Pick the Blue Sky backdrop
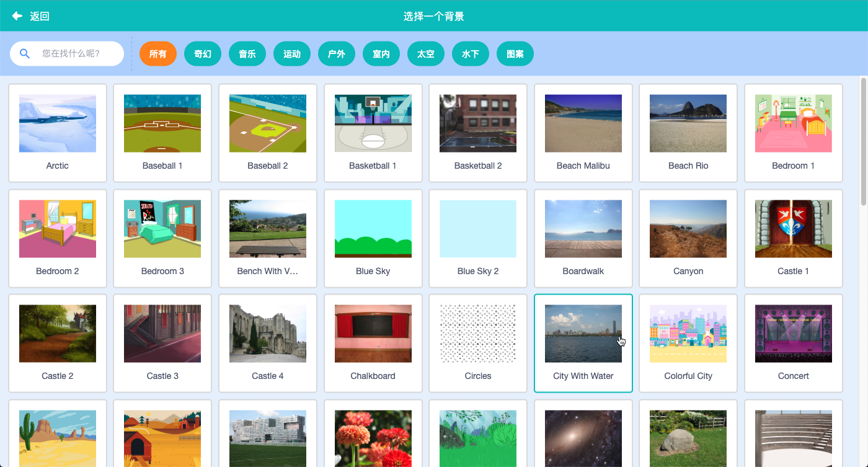The width and height of the screenshot is (868, 467). [373, 238]
